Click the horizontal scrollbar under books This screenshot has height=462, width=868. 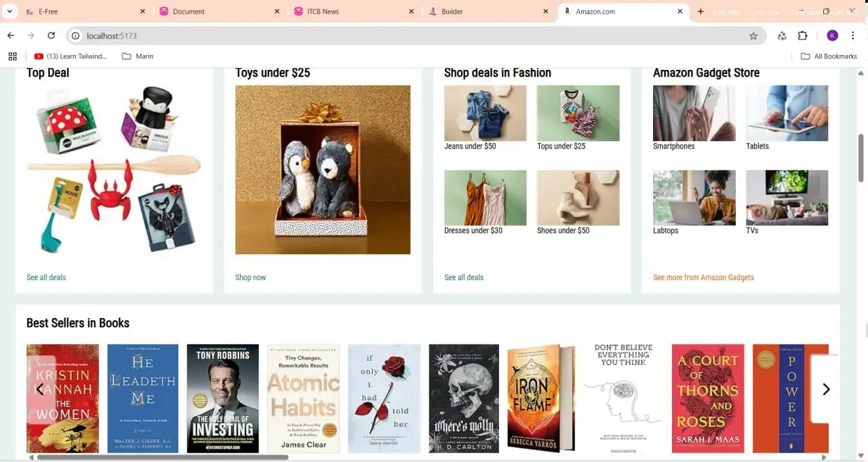163,458
